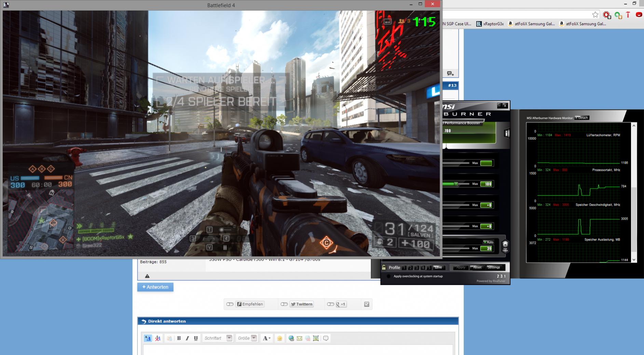644x355 pixels.
Task: Click the Facebook Empfehlen button
Action: [x=250, y=304]
